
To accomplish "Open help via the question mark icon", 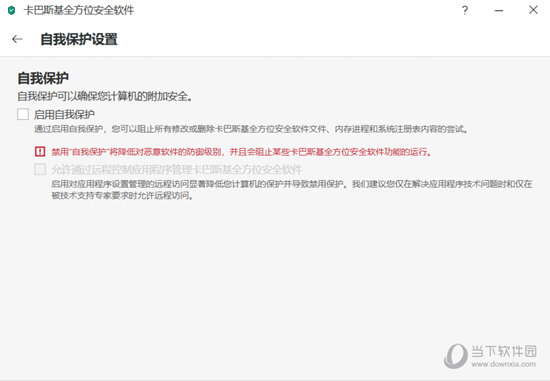I will coord(465,10).
